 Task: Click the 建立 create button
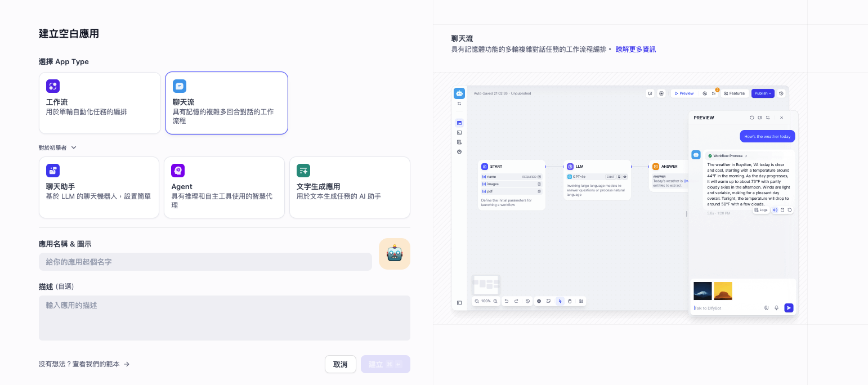click(x=385, y=364)
